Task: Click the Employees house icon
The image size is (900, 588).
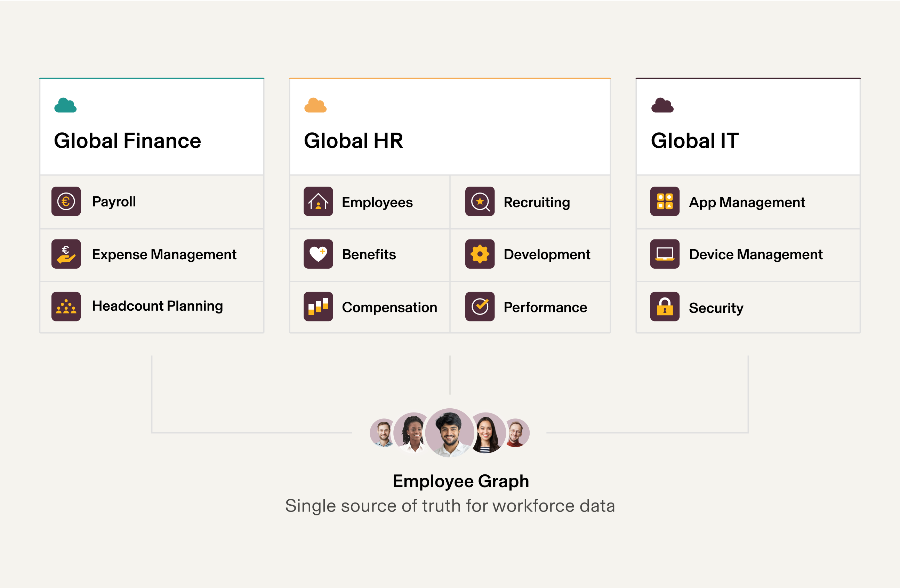Action: [318, 202]
